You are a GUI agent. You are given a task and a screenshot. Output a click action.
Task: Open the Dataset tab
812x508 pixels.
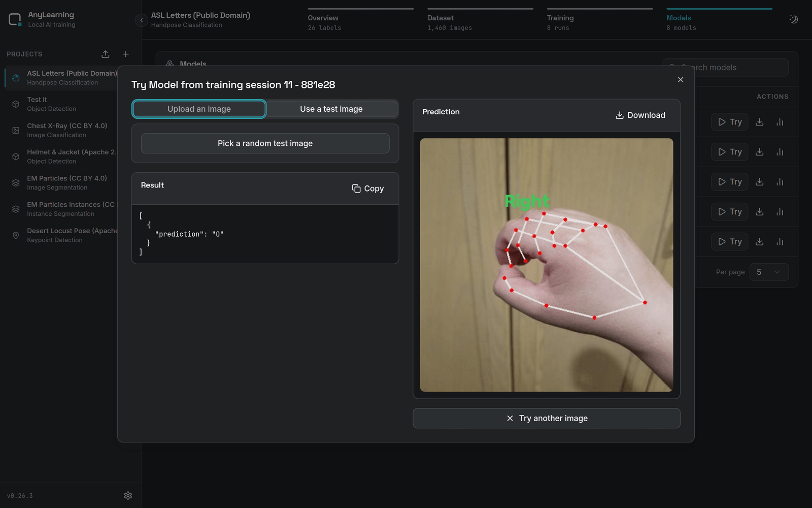coord(480,20)
